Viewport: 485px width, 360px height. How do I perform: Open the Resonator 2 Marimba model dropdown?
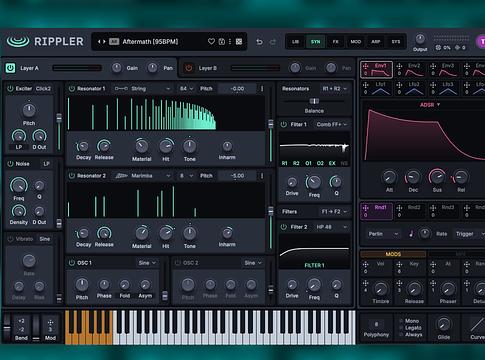(142, 176)
